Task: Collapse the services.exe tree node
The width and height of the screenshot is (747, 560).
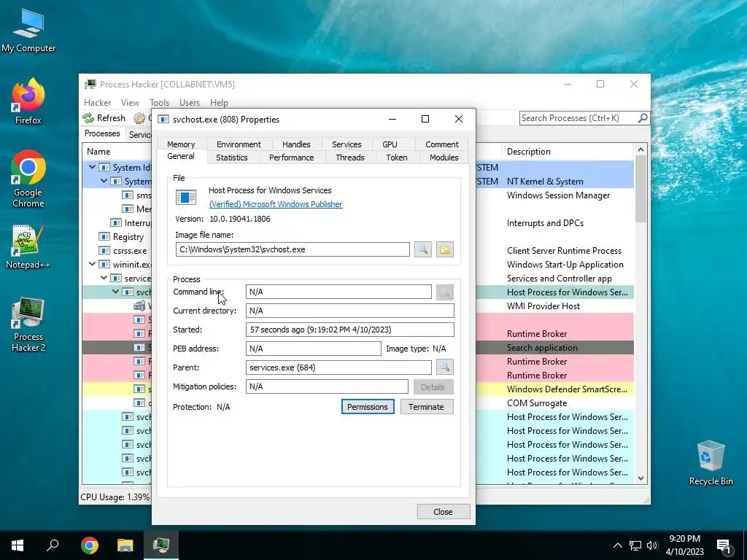Action: pyautogui.click(x=104, y=278)
